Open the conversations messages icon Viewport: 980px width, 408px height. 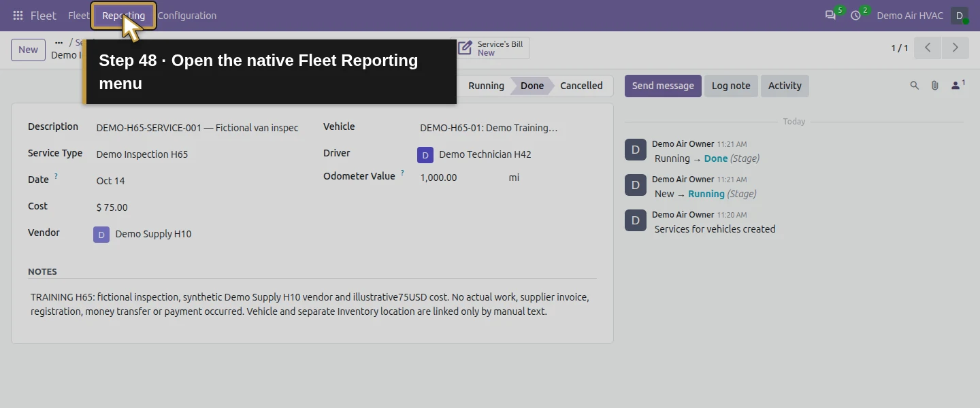(830, 16)
